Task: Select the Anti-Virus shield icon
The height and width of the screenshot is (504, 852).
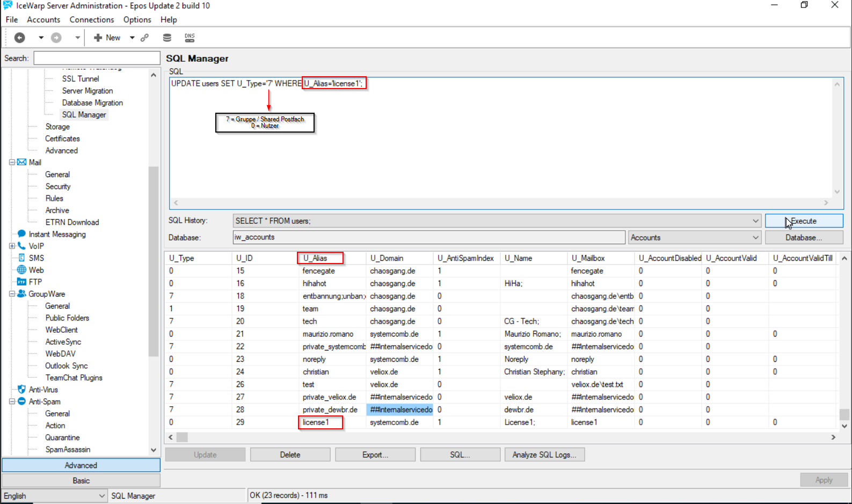Action: point(21,390)
